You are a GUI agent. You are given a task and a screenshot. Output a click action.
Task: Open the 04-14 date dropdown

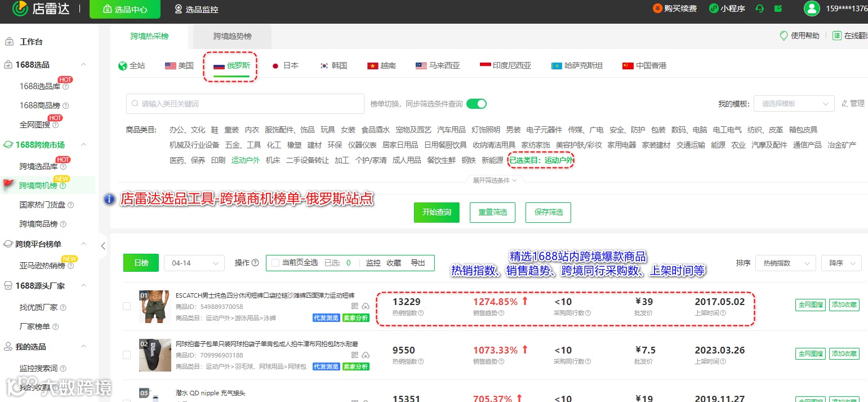pos(194,263)
